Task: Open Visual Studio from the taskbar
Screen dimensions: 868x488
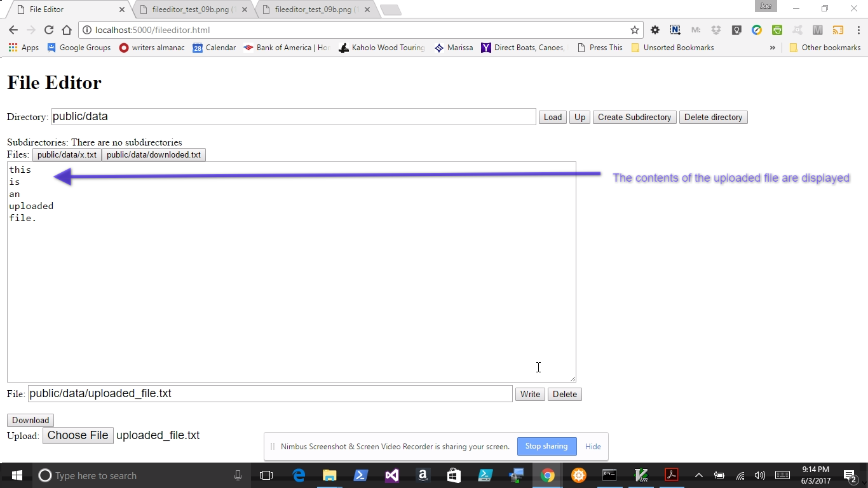Action: [391, 475]
